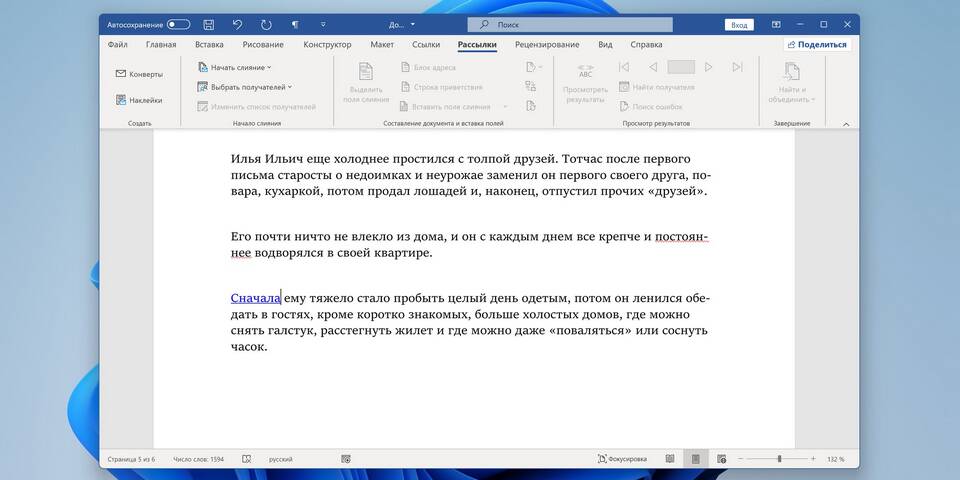This screenshot has width=960, height=480.
Task: Click the zoom out minus button
Action: pos(741,459)
